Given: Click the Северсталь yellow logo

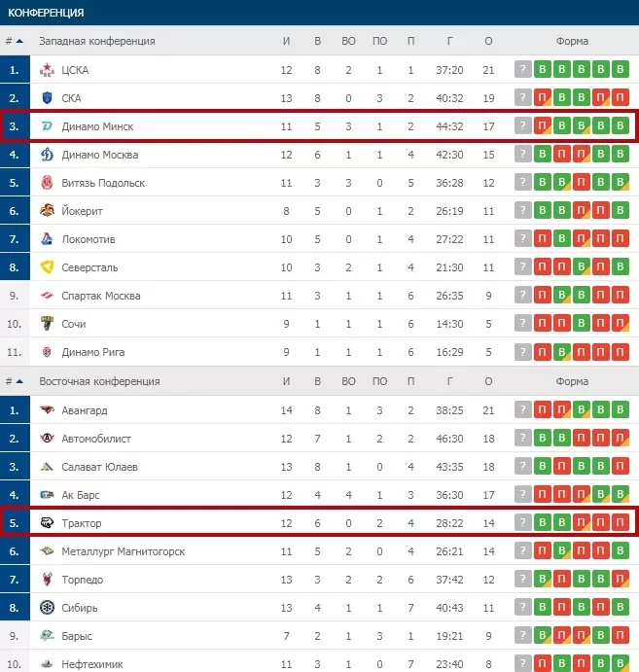Looking at the screenshot, I should click(x=47, y=267).
